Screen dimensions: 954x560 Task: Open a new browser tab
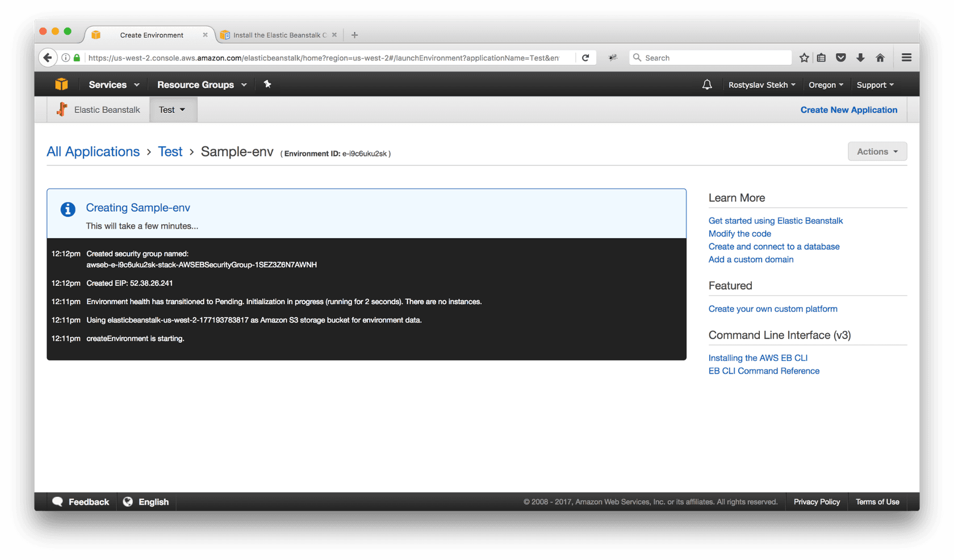pyautogui.click(x=354, y=35)
